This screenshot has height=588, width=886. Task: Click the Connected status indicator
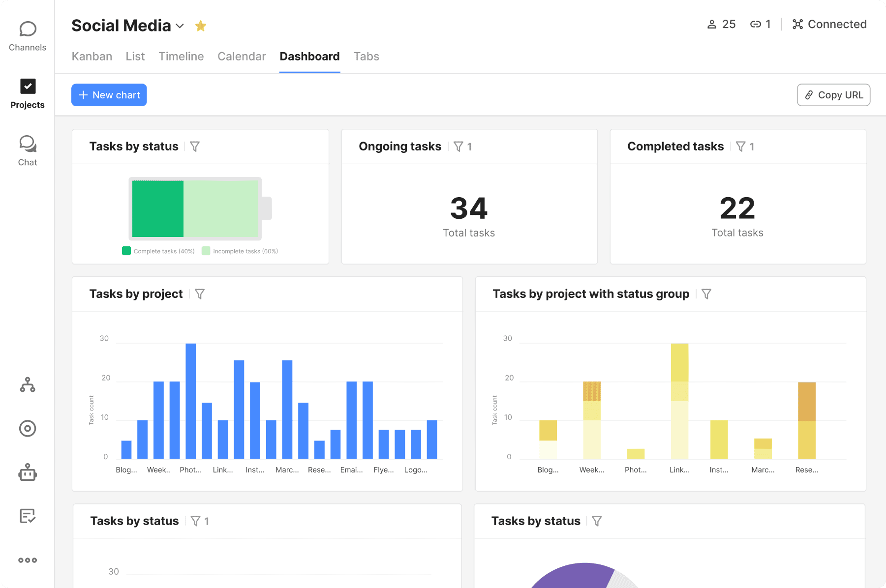point(829,24)
